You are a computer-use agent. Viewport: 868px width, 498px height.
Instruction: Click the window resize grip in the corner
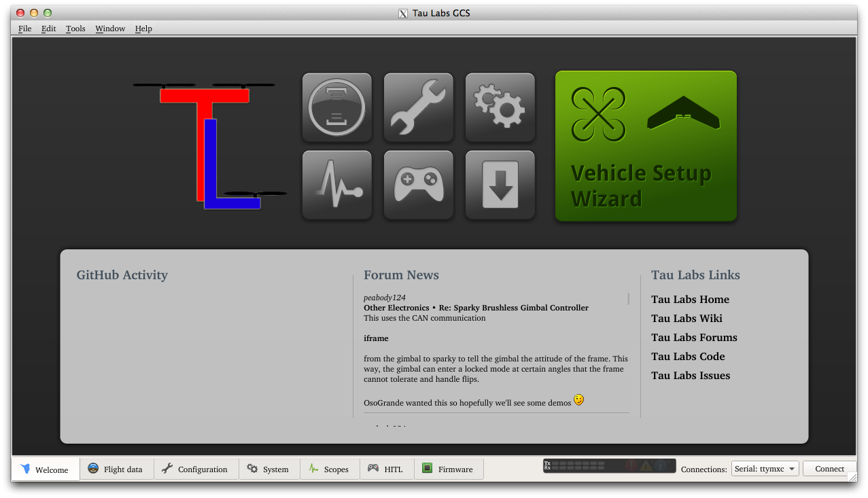coord(852,476)
